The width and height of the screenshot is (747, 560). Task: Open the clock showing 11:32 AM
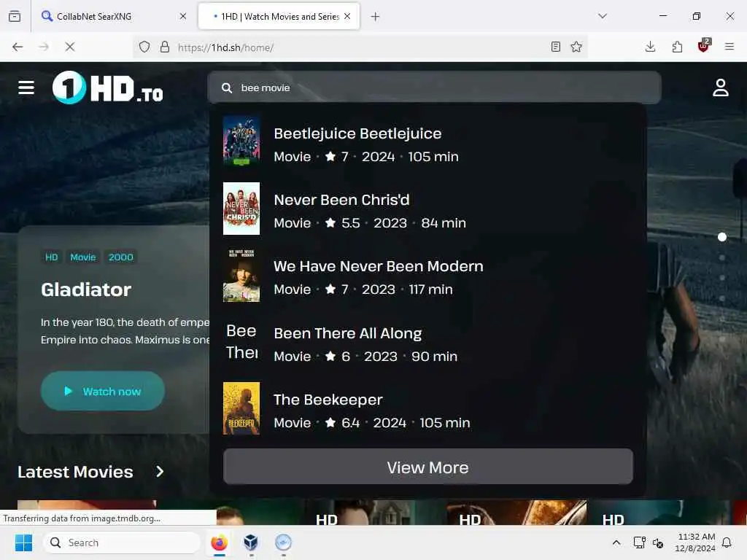[x=695, y=542]
